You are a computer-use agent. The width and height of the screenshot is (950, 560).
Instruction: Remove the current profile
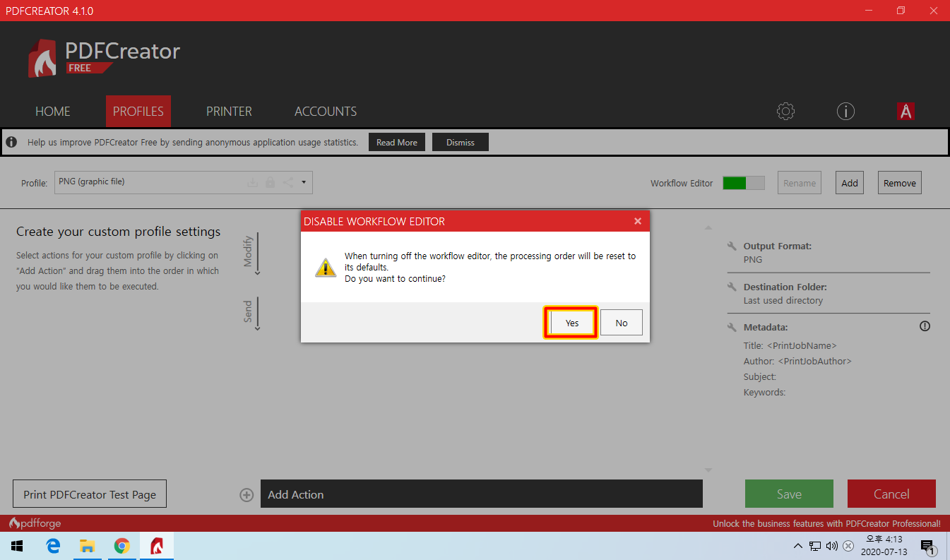900,183
